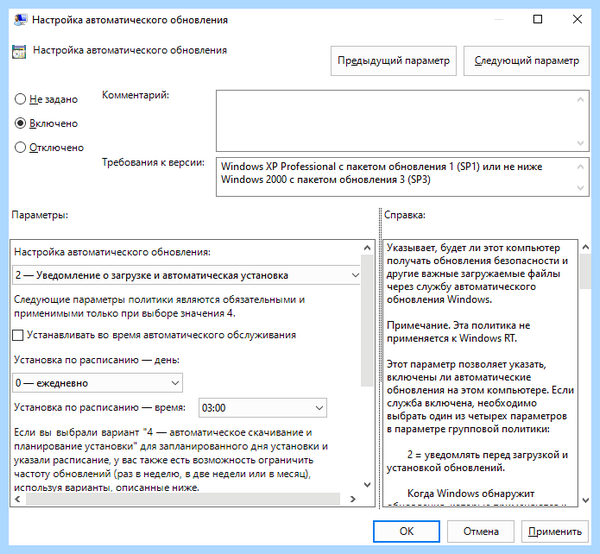Image resolution: width=600 pixels, height=554 pixels.
Task: Click the 'Параметры:' label
Action: click(40, 215)
